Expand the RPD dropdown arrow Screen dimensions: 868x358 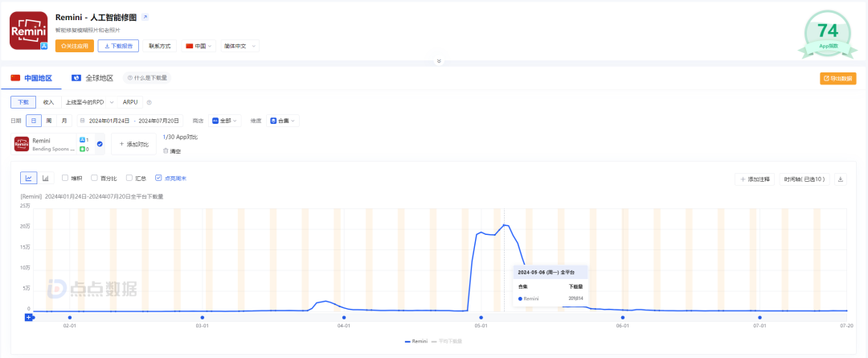pos(112,102)
